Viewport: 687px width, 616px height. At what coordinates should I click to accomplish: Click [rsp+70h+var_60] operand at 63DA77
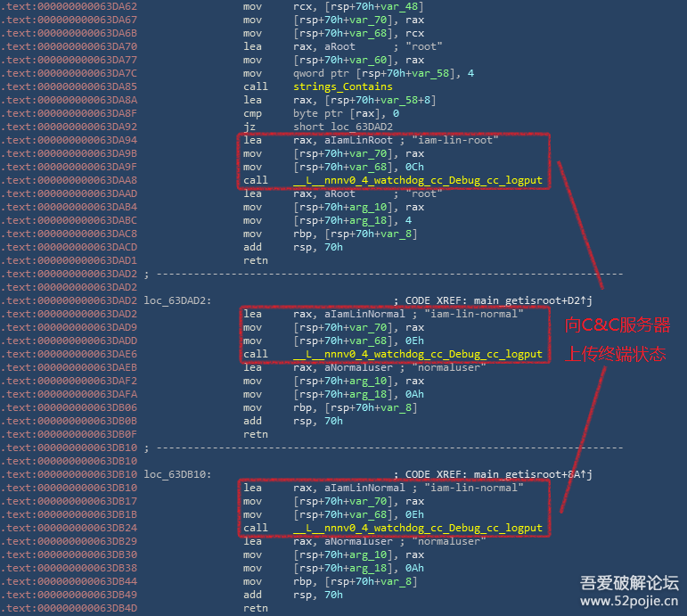click(x=343, y=60)
